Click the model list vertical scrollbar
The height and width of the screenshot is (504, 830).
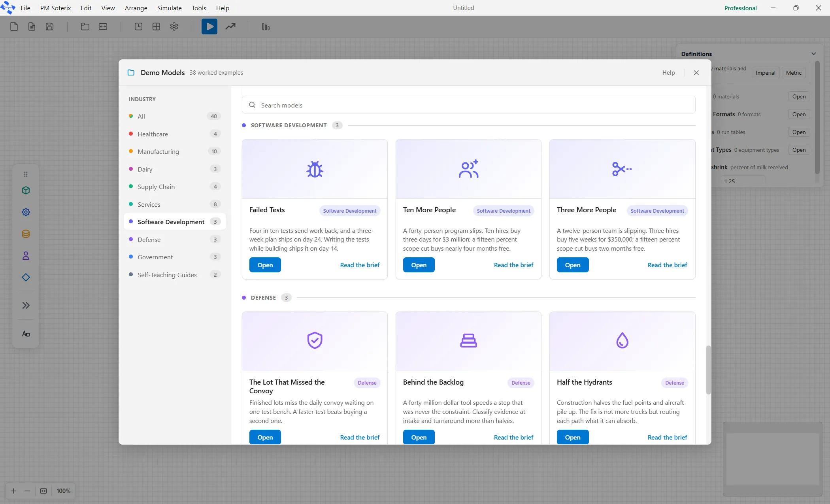[x=708, y=370]
